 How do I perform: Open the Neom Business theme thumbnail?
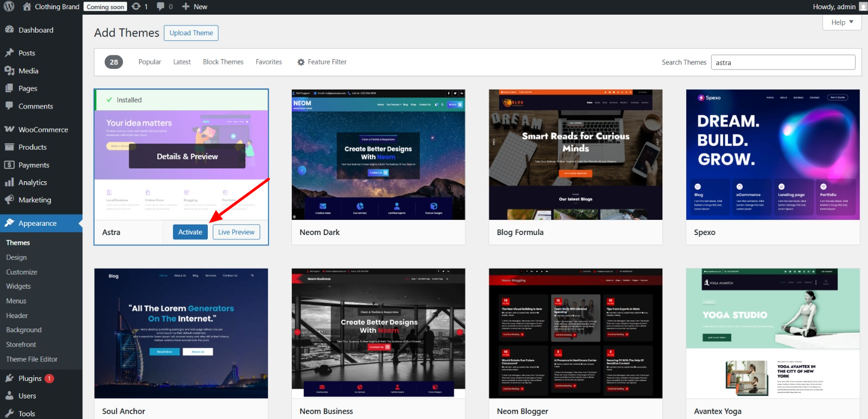(x=378, y=333)
